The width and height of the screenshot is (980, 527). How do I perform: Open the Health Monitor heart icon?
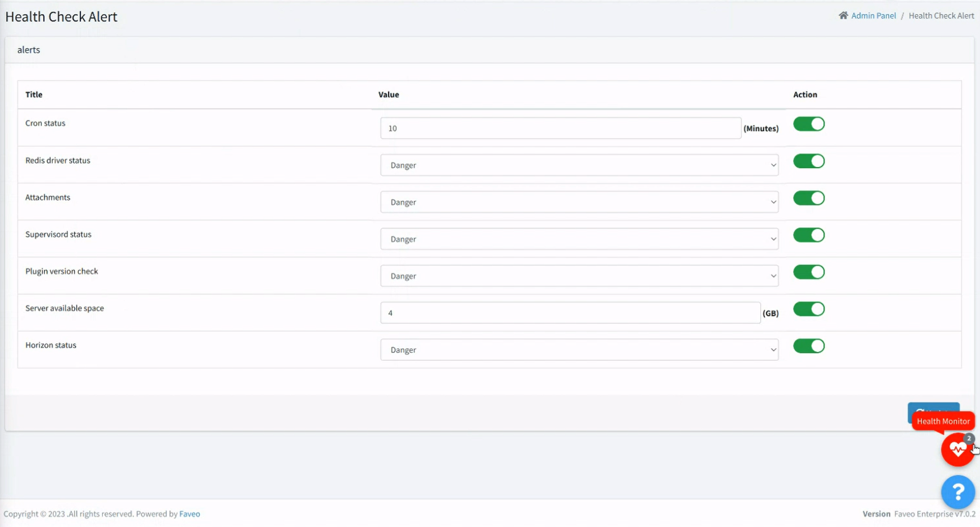click(957, 449)
